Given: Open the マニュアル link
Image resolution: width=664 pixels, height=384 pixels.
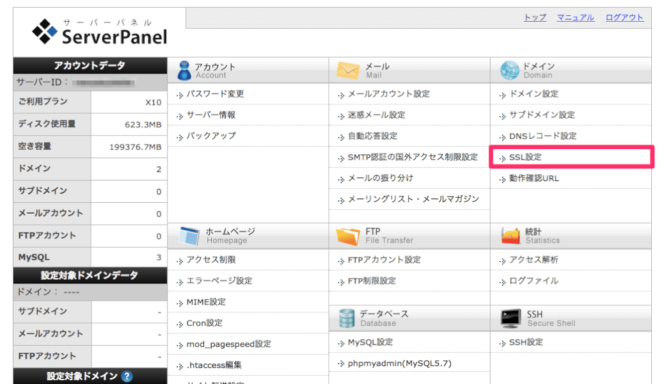Looking at the screenshot, I should click(x=575, y=18).
